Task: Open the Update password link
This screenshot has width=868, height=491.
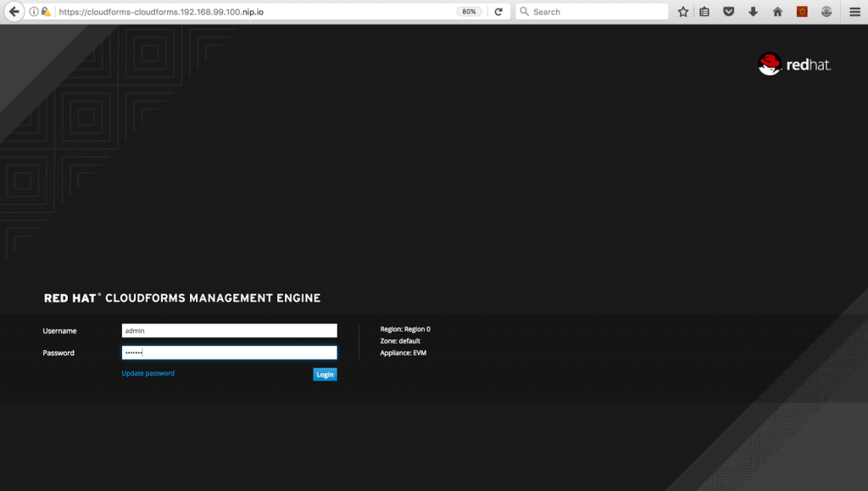Action: (147, 373)
